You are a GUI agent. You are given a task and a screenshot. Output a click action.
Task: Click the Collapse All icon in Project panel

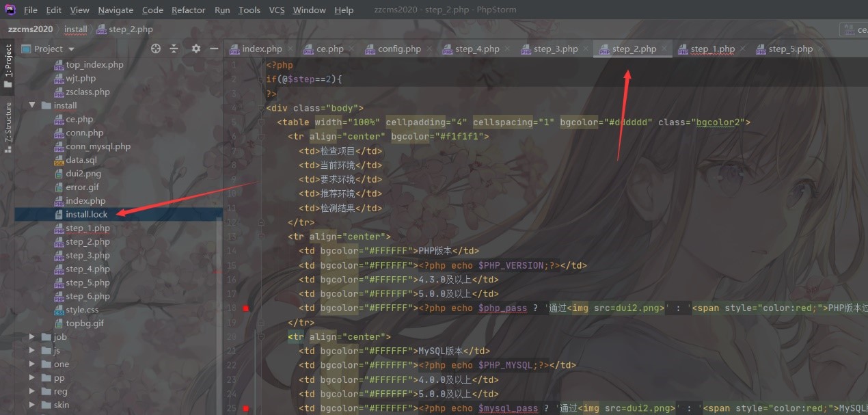click(174, 49)
